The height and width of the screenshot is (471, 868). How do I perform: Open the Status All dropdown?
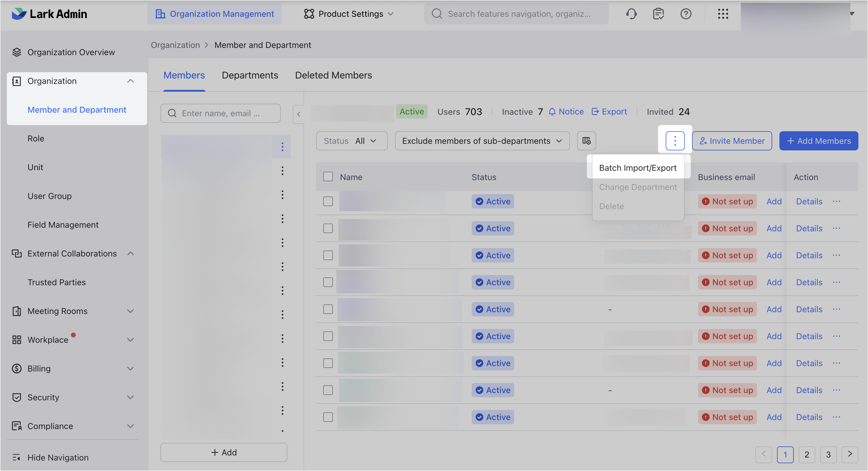352,141
